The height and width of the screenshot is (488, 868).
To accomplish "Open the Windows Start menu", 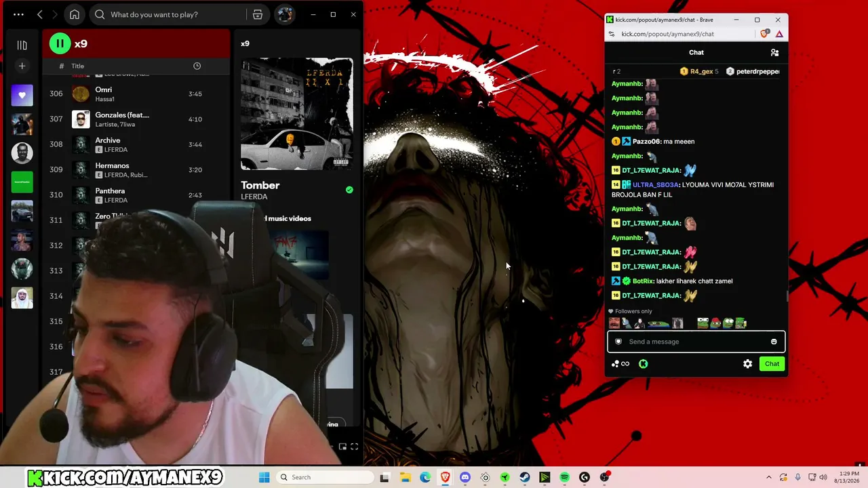I will pyautogui.click(x=264, y=477).
